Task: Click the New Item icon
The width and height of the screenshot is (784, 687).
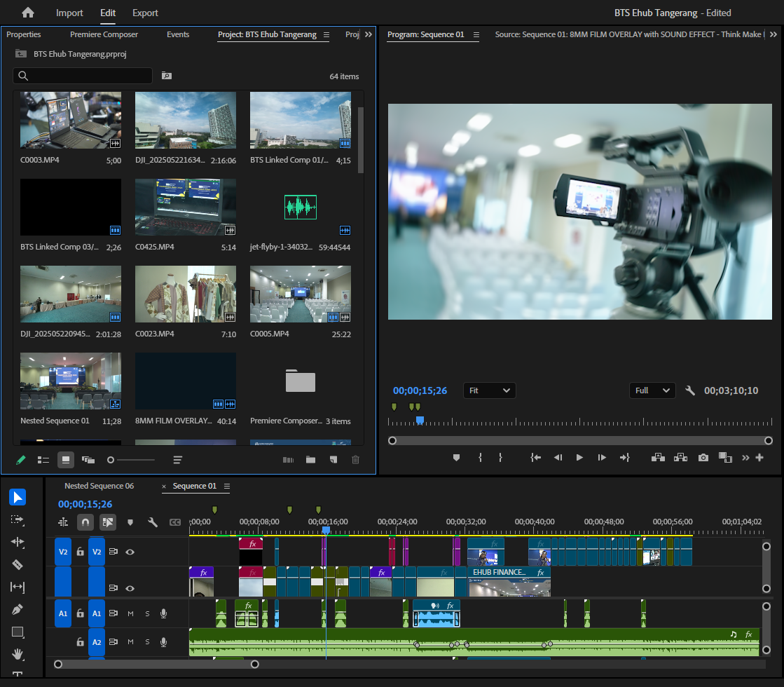Action: pyautogui.click(x=333, y=460)
